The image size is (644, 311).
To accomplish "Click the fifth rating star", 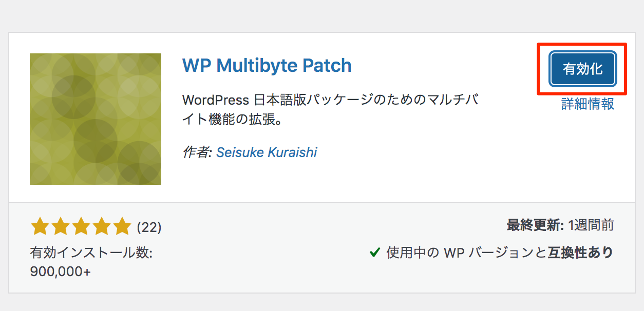I will [x=122, y=226].
